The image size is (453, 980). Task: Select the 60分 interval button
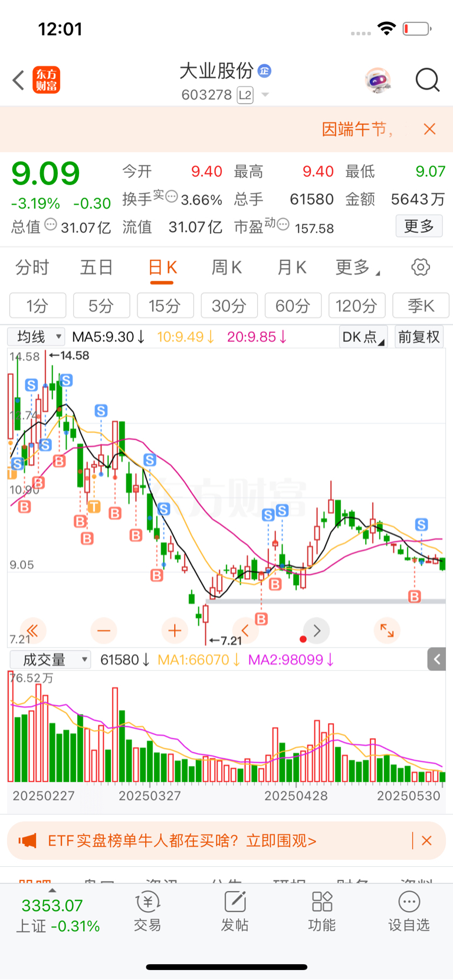click(x=293, y=306)
